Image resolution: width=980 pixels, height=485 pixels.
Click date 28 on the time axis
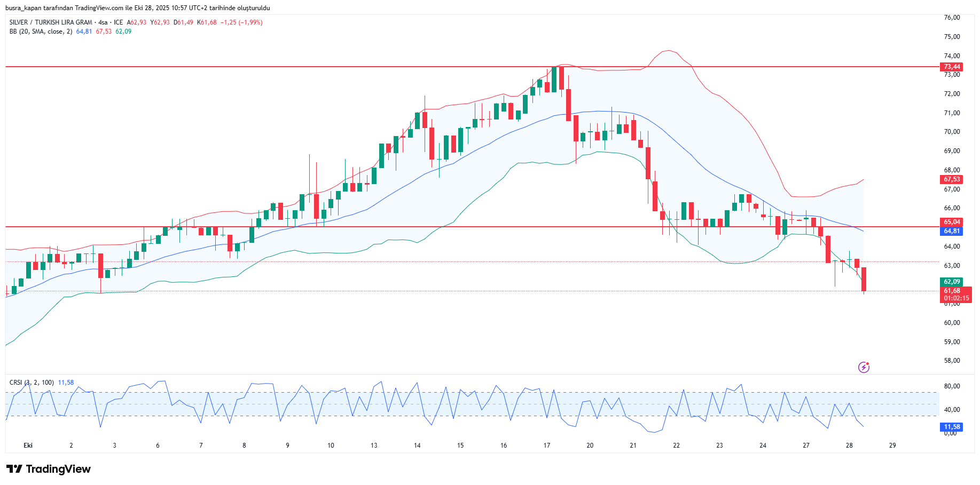tap(849, 445)
